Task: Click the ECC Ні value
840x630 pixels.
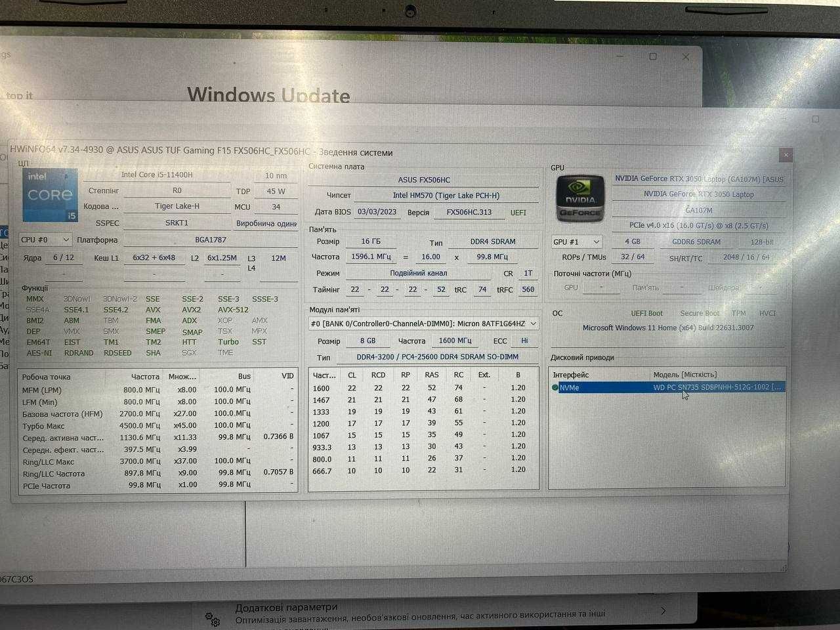Action: 524,341
